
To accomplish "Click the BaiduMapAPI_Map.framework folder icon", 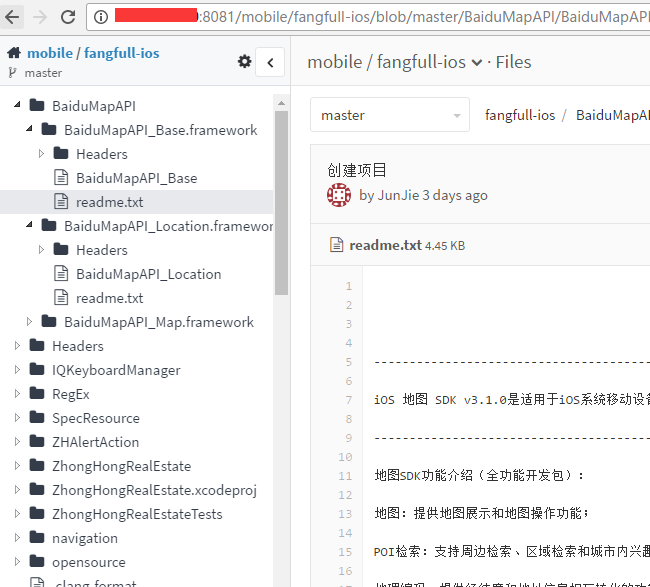I will tap(49, 321).
